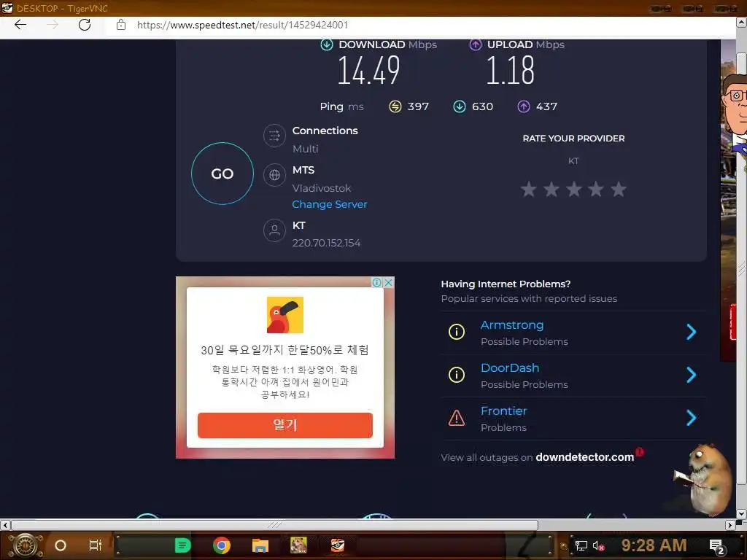Open Frontier outage report link

coord(503,411)
